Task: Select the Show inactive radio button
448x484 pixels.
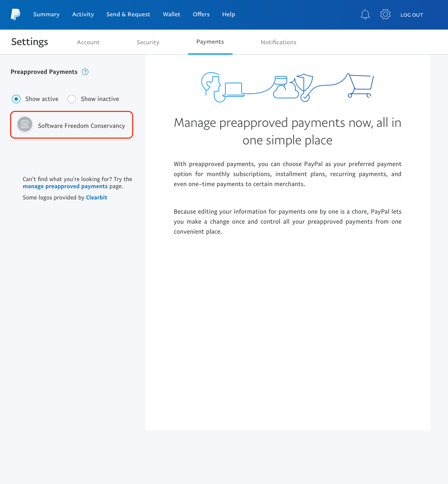Action: pos(72,99)
